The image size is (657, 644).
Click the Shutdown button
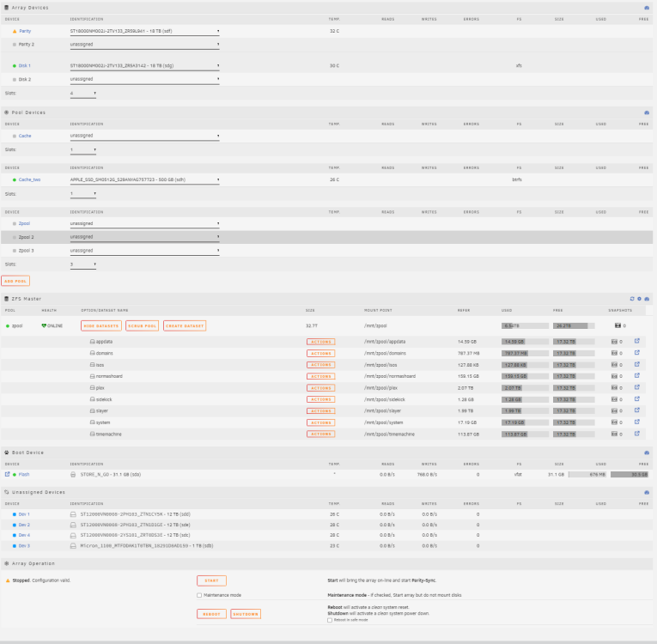coord(246,614)
